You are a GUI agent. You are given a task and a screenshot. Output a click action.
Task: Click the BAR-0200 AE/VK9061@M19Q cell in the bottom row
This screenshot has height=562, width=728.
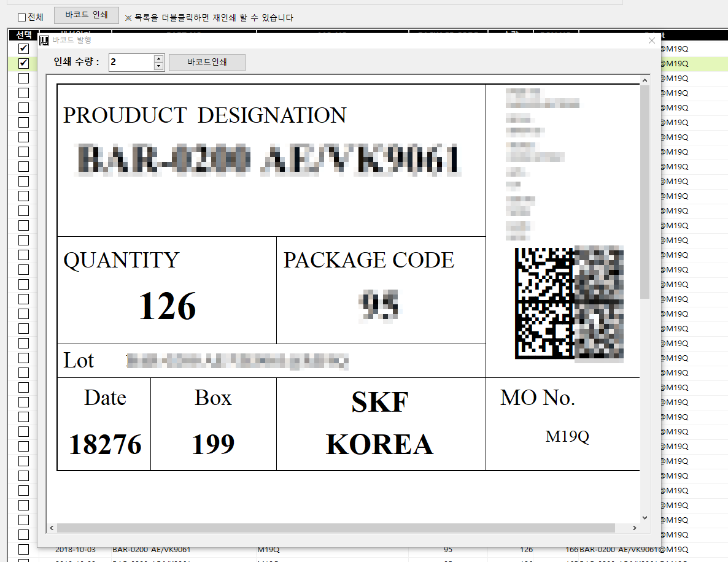tap(633, 550)
